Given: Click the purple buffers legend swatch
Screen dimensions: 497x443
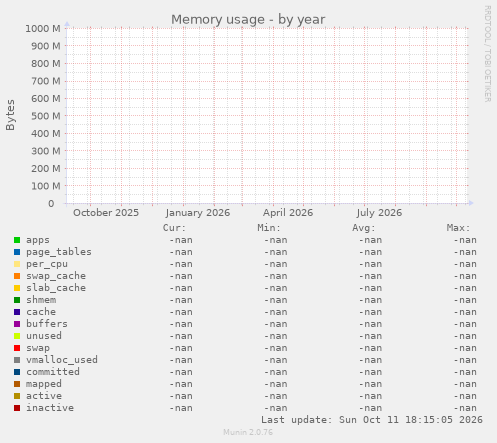Looking at the screenshot, I should click(17, 324).
